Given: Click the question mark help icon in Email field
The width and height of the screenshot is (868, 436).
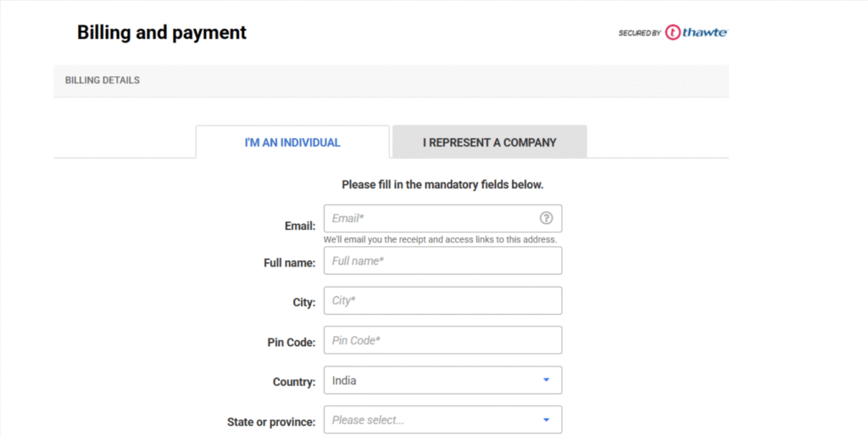Looking at the screenshot, I should (x=546, y=218).
